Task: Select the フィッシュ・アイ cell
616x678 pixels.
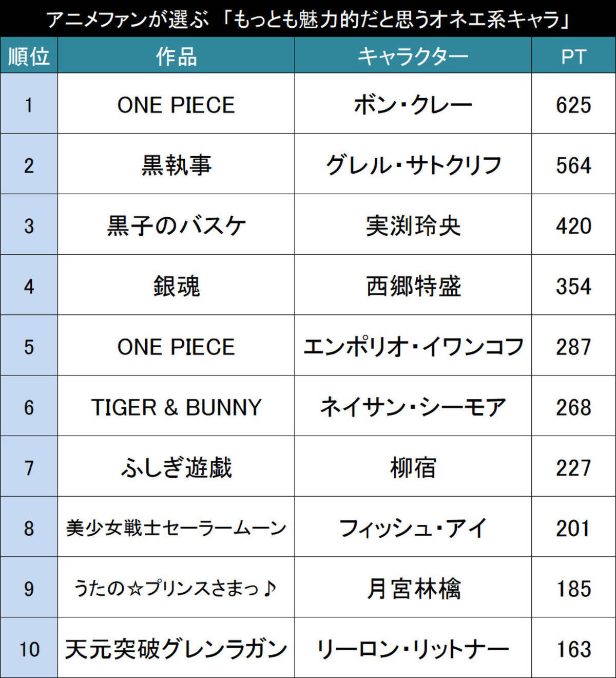Action: pyautogui.click(x=413, y=527)
